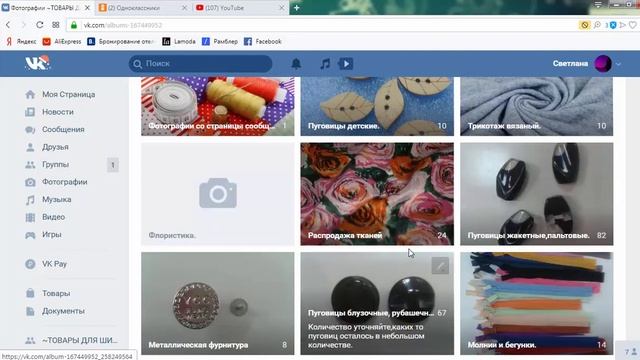Open ~ТОВАРЫ ДЛЯ ШИ... community link
Screen dimensions: 640x360
click(80, 340)
